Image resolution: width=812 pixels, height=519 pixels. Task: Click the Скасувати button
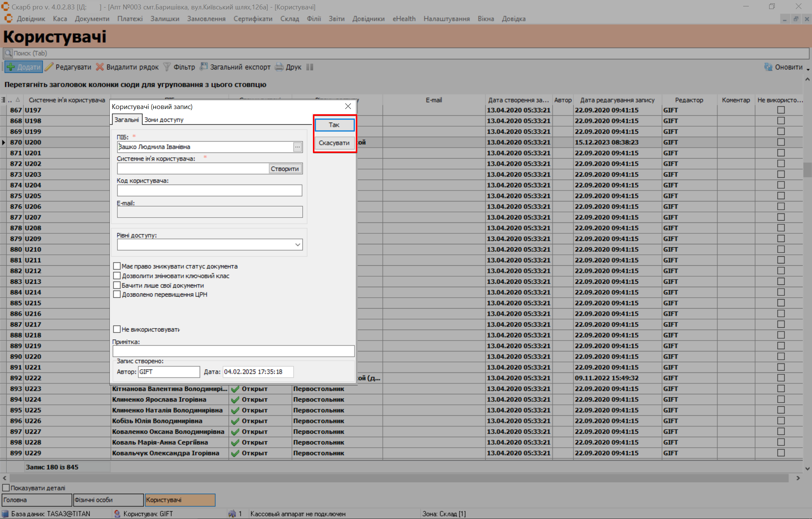pyautogui.click(x=334, y=143)
